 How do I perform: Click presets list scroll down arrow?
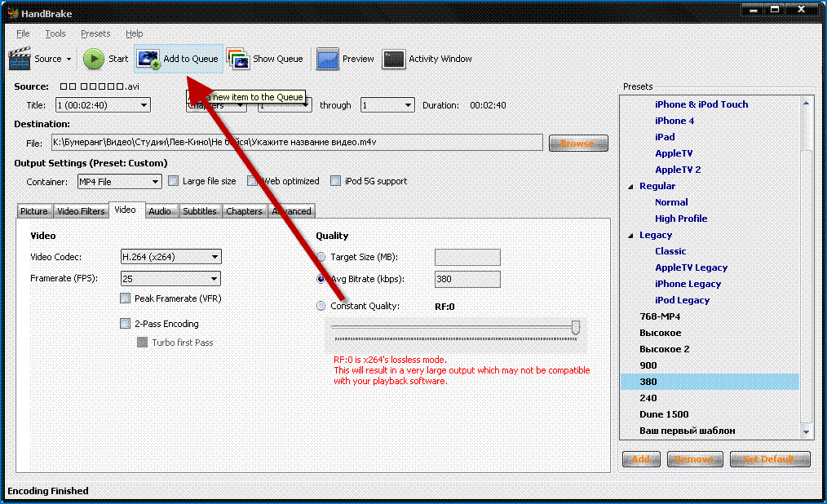[x=806, y=431]
